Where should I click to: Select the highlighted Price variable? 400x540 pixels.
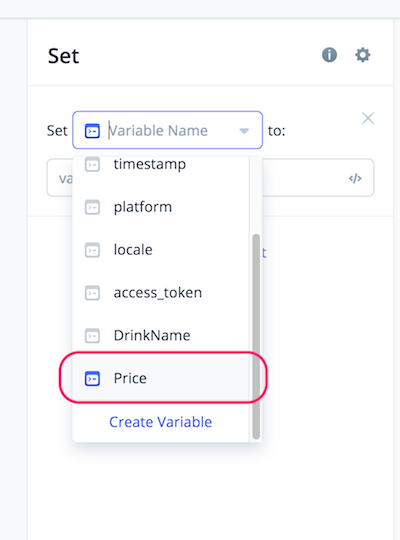pos(161,378)
